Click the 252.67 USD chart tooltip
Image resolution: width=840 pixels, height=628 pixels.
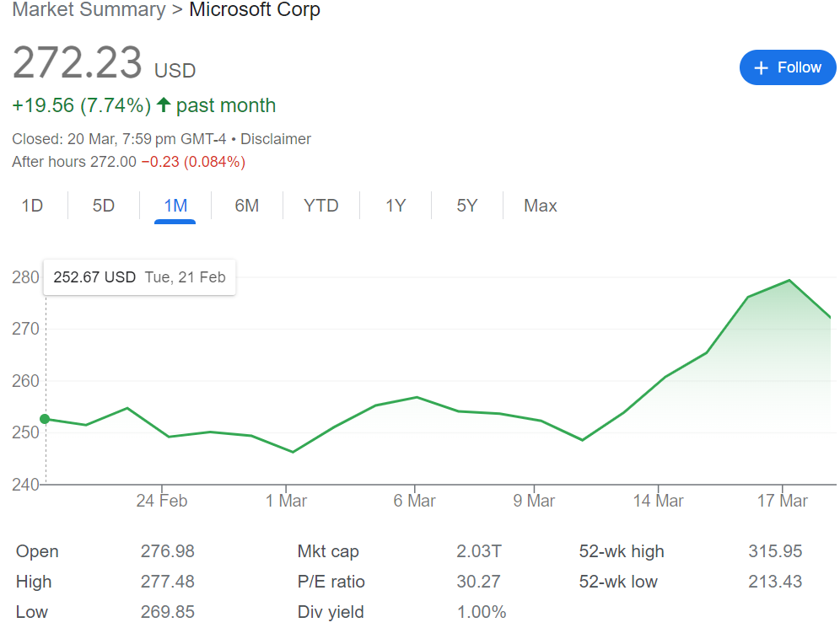(139, 277)
